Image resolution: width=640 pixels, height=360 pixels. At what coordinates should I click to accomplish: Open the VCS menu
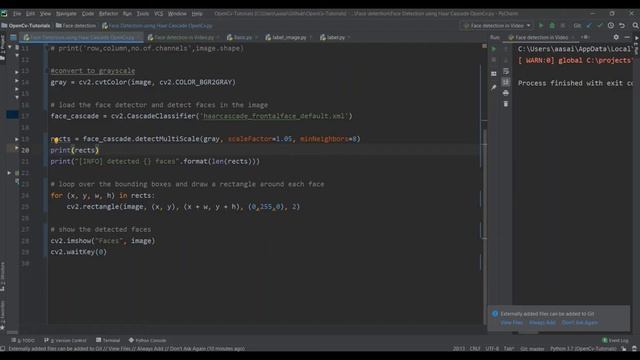point(158,13)
